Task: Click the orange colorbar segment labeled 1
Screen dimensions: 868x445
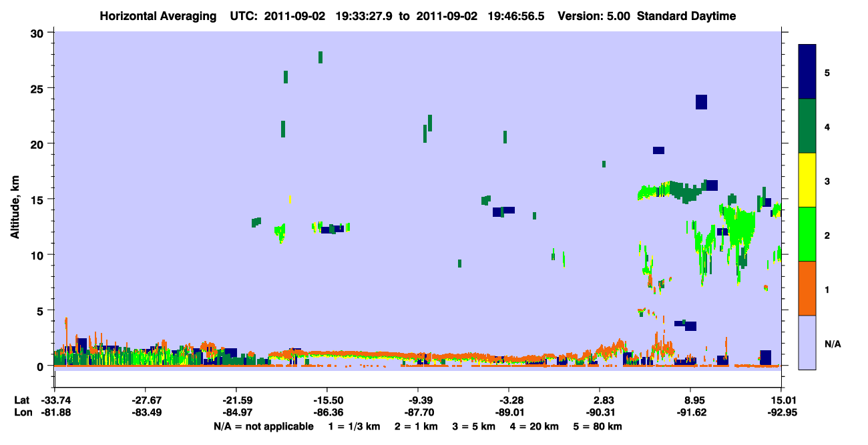Action: [807, 288]
